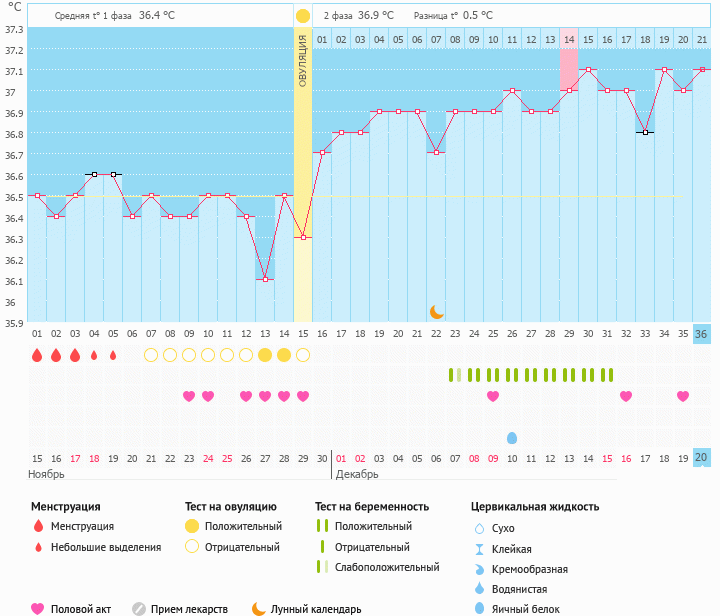Select the weak positive pregnancy test on day 23
This screenshot has height=616, width=720.
pos(455,375)
